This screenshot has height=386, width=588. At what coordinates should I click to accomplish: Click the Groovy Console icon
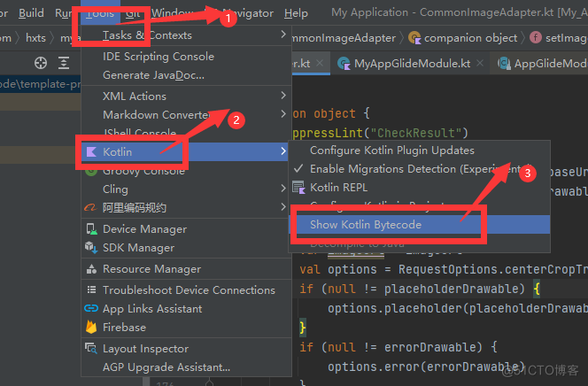(91, 171)
